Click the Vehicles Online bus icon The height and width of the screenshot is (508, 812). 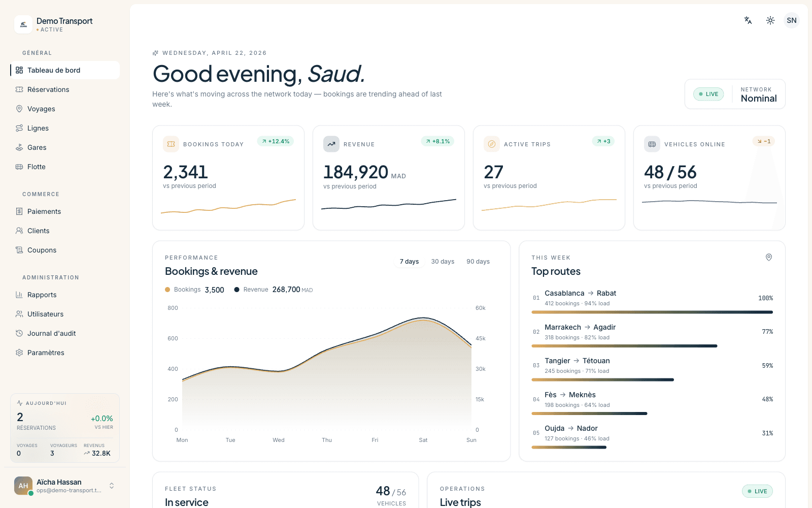[652, 144]
